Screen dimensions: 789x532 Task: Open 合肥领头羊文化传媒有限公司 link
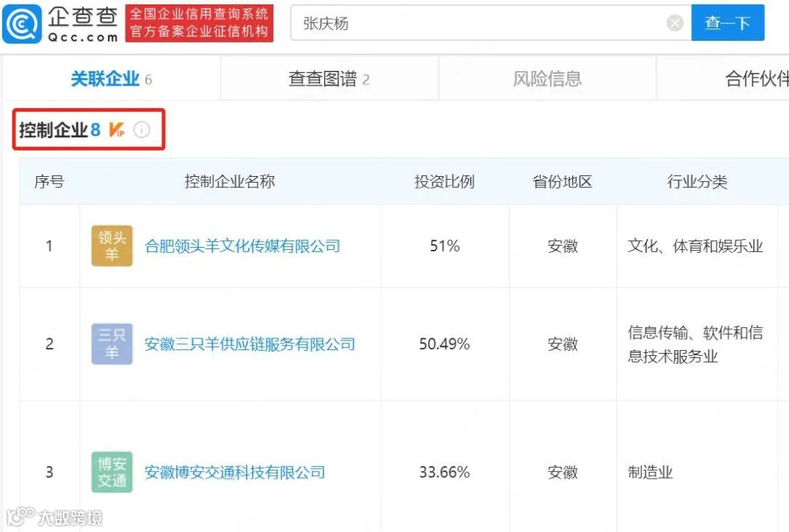coord(243,246)
